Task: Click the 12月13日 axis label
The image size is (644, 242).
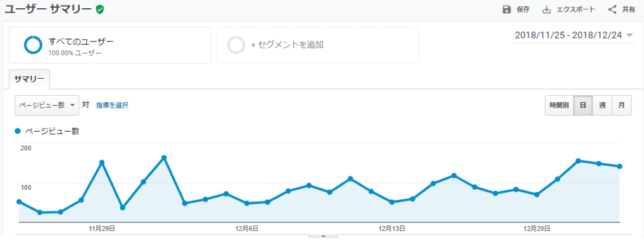Action: 392,228
